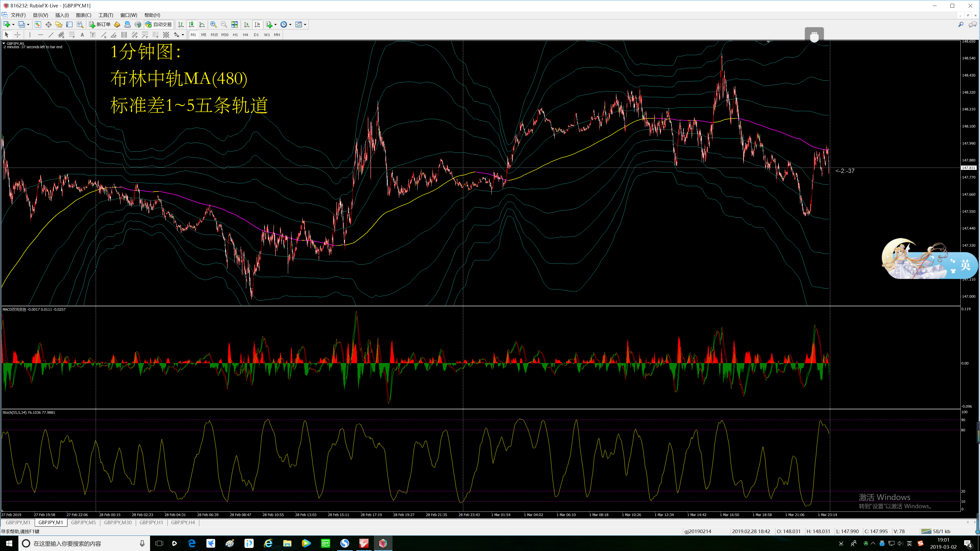The width and height of the screenshot is (980, 551).
Task: Switch timeframe to W1
Action: 267,35
